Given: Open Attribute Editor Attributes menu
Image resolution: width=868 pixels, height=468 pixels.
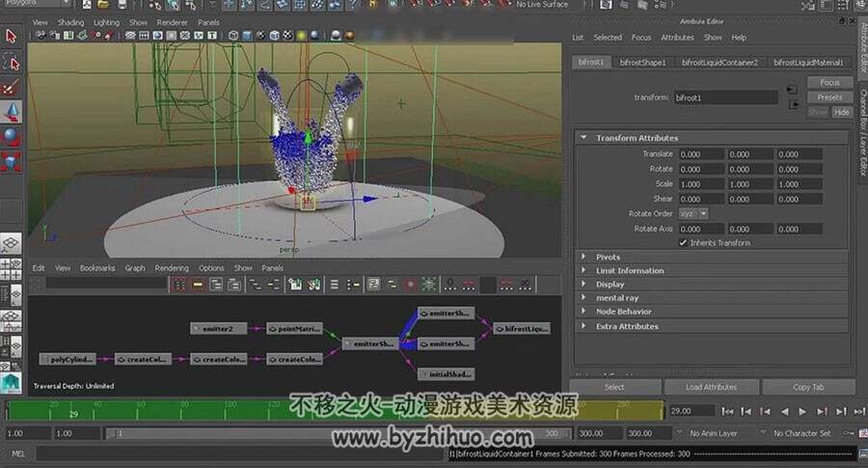Looking at the screenshot, I should point(677,38).
